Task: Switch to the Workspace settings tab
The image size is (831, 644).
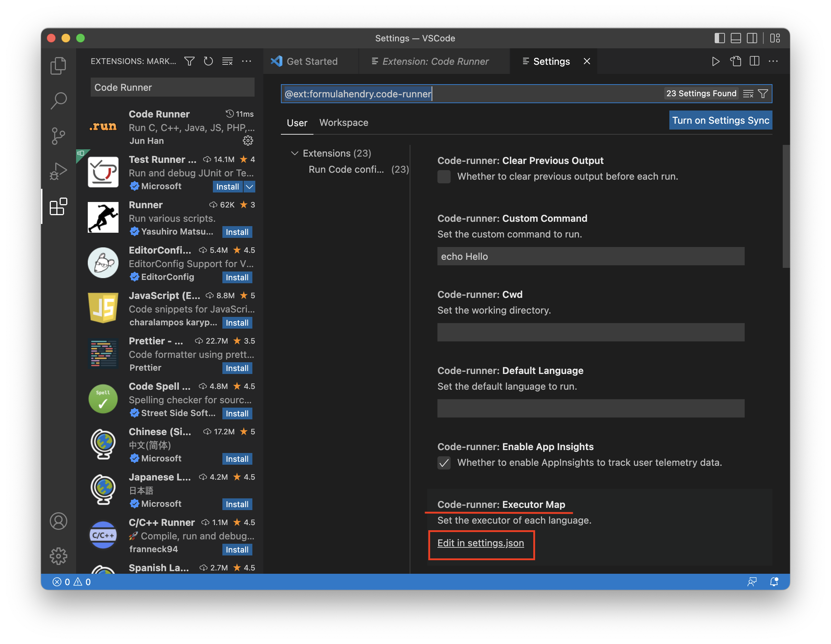Action: point(343,123)
